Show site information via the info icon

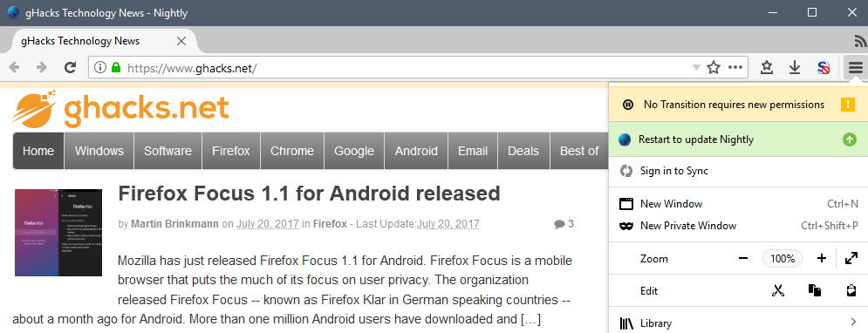pos(99,67)
